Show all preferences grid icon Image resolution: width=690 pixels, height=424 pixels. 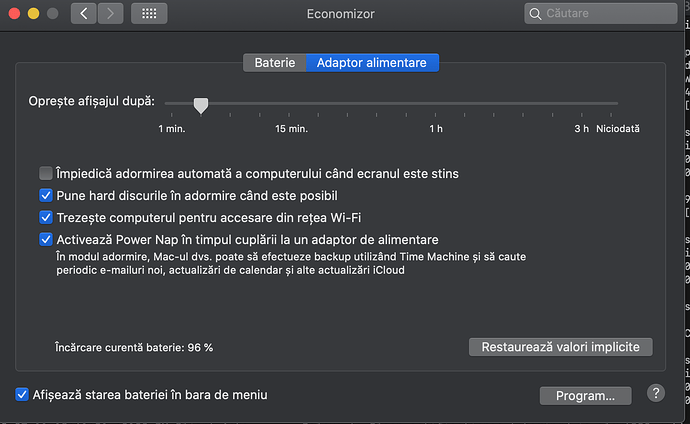point(149,14)
